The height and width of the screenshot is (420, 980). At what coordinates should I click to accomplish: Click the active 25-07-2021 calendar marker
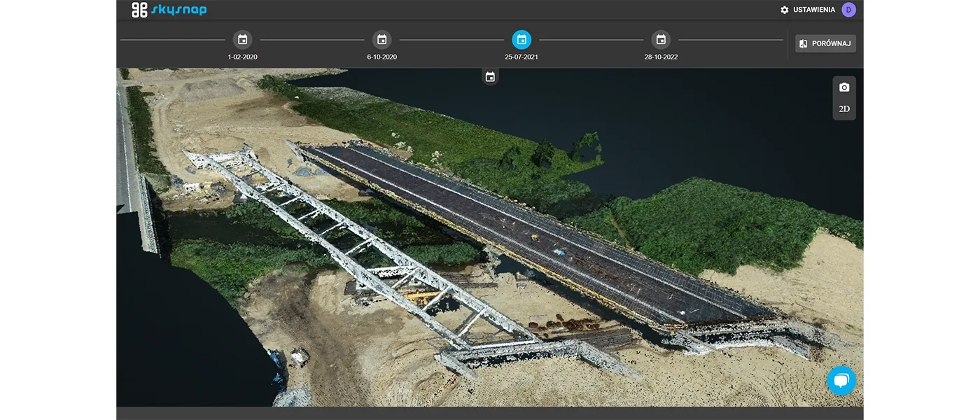[521, 39]
